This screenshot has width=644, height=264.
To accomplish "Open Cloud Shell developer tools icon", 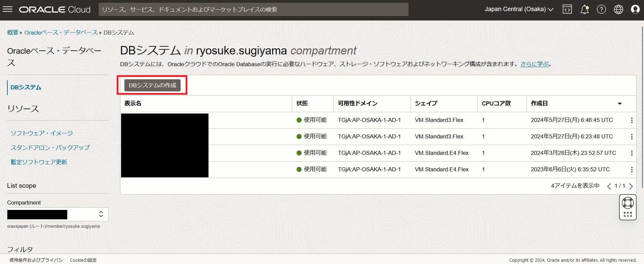I will (567, 9).
